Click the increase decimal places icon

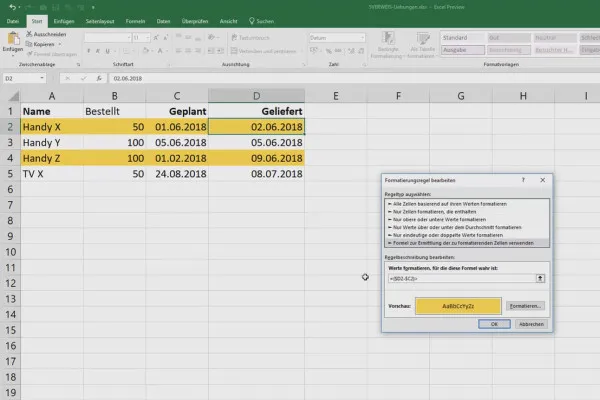pos(351,51)
